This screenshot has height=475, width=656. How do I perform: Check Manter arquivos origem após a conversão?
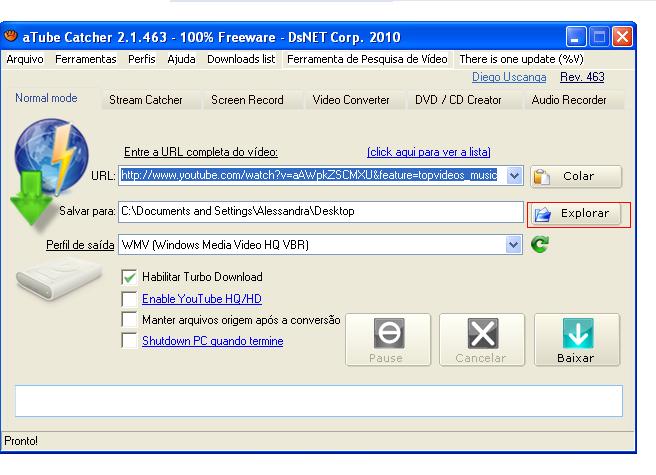(128, 320)
